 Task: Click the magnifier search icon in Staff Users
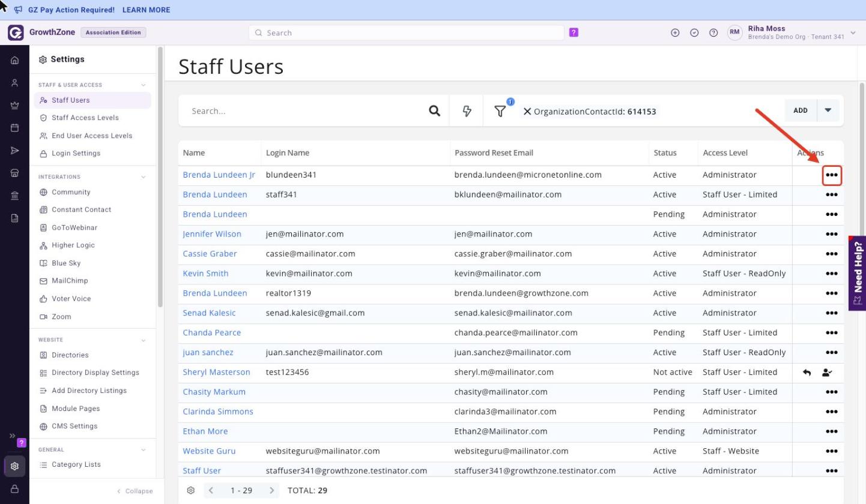[x=434, y=111]
